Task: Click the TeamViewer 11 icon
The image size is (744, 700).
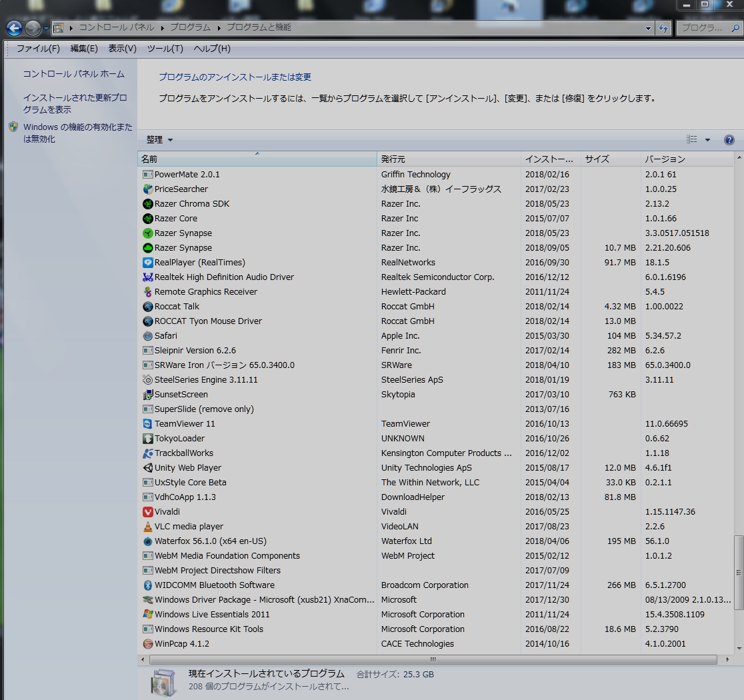Action: pyautogui.click(x=148, y=424)
